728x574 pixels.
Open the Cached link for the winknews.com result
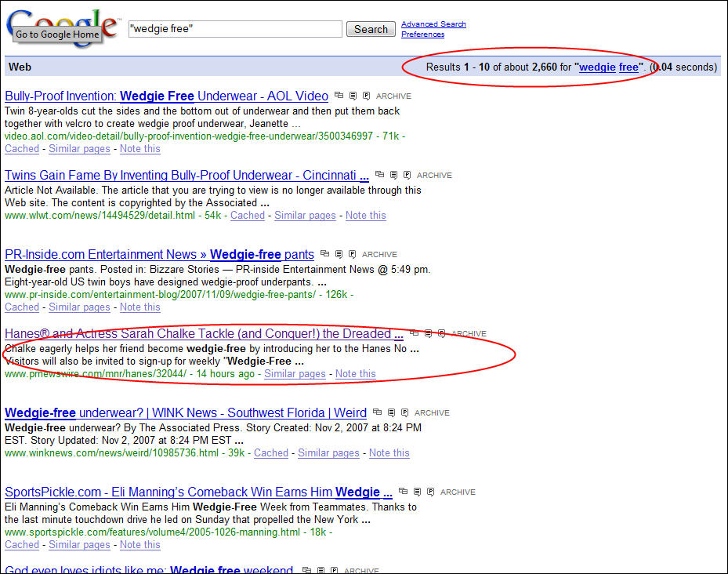(x=271, y=452)
